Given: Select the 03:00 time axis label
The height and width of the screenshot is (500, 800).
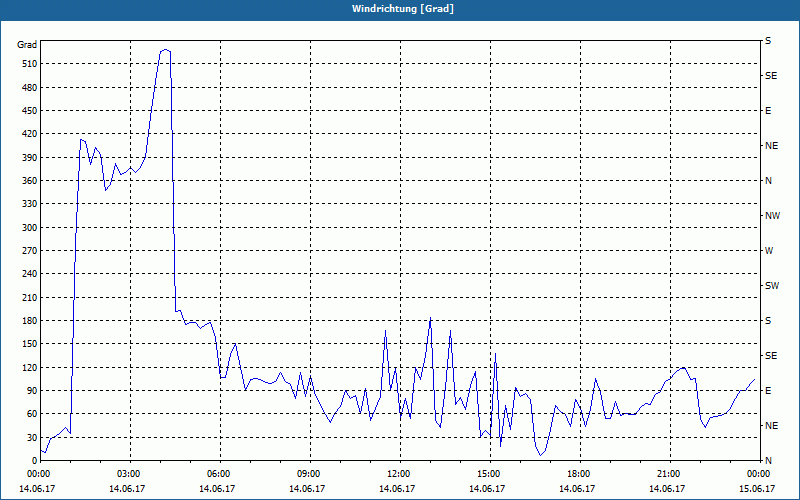Looking at the screenshot, I should tap(131, 474).
